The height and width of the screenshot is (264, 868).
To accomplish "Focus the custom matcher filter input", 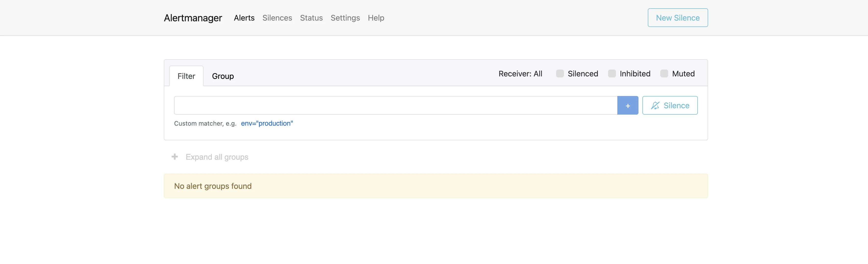I will click(395, 105).
